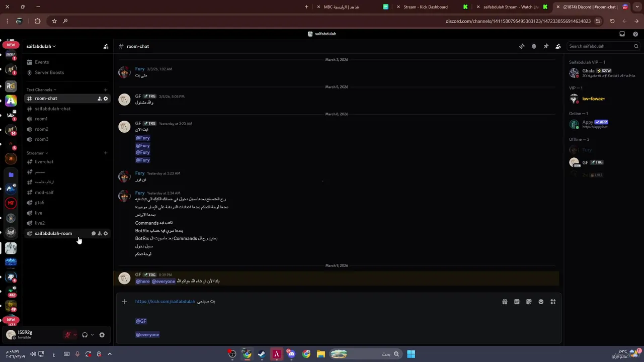Collapse the Text Channels category
Viewport: 644px width, 362px height.
pos(41,89)
